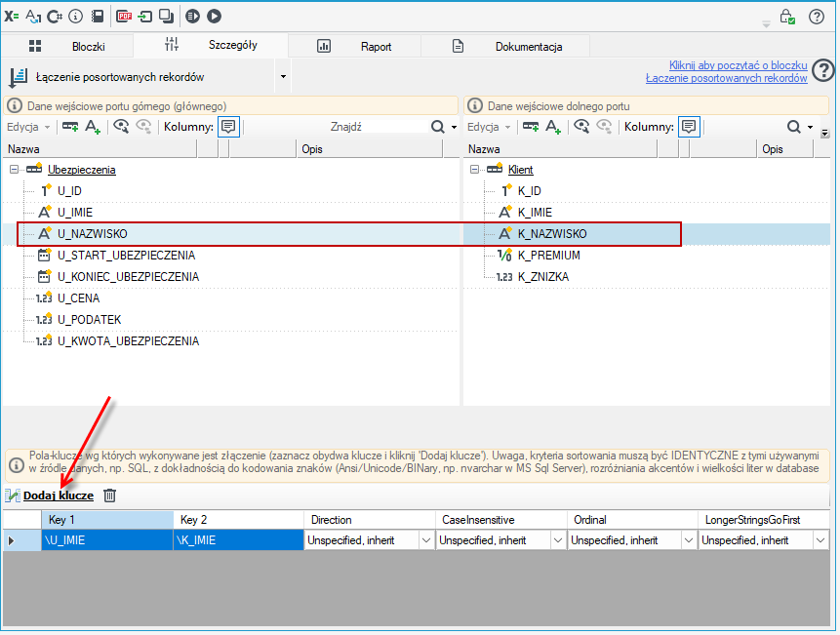This screenshot has height=635, width=840.
Task: Select the K_PREMIUM field
Action: click(x=549, y=256)
